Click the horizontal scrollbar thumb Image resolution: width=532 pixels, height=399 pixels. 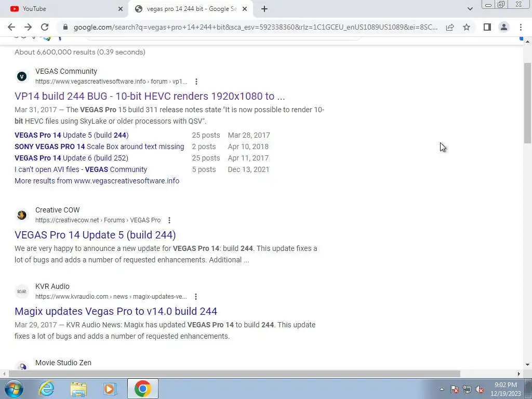point(234,374)
